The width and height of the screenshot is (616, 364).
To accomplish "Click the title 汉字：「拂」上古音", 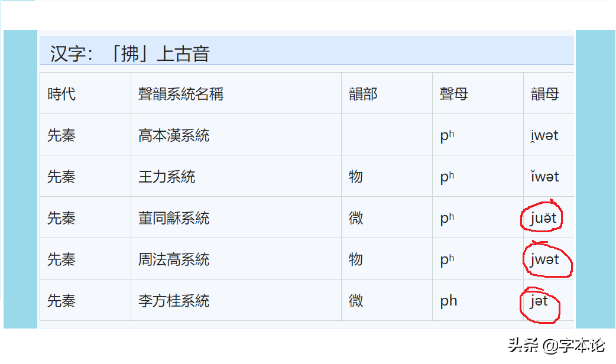I will click(130, 54).
